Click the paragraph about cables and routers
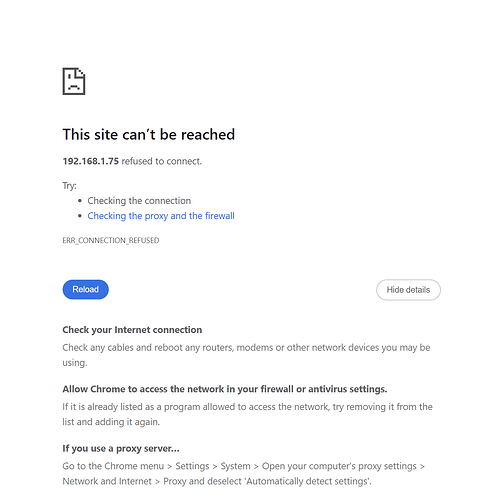The height and width of the screenshot is (500, 489). [246, 355]
